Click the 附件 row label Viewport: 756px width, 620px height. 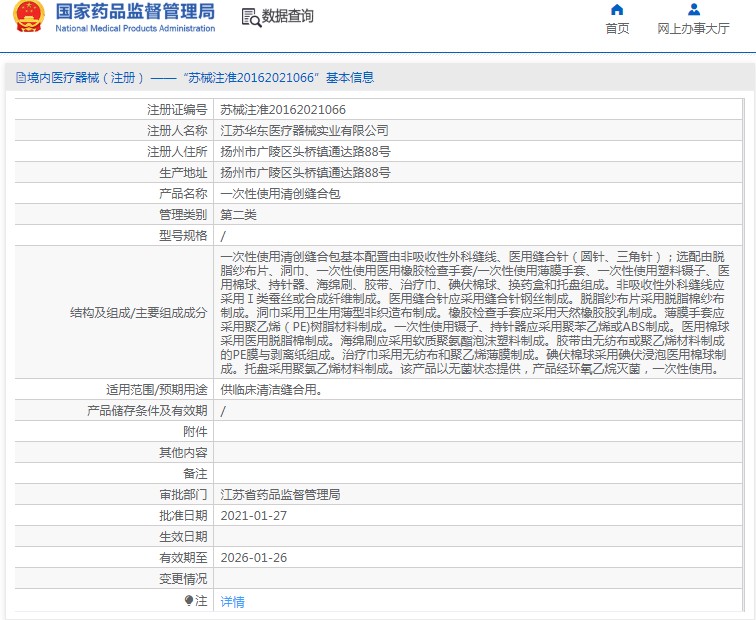point(195,431)
